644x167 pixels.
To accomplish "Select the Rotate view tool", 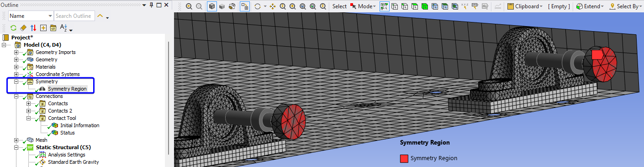I will pyautogui.click(x=258, y=6).
